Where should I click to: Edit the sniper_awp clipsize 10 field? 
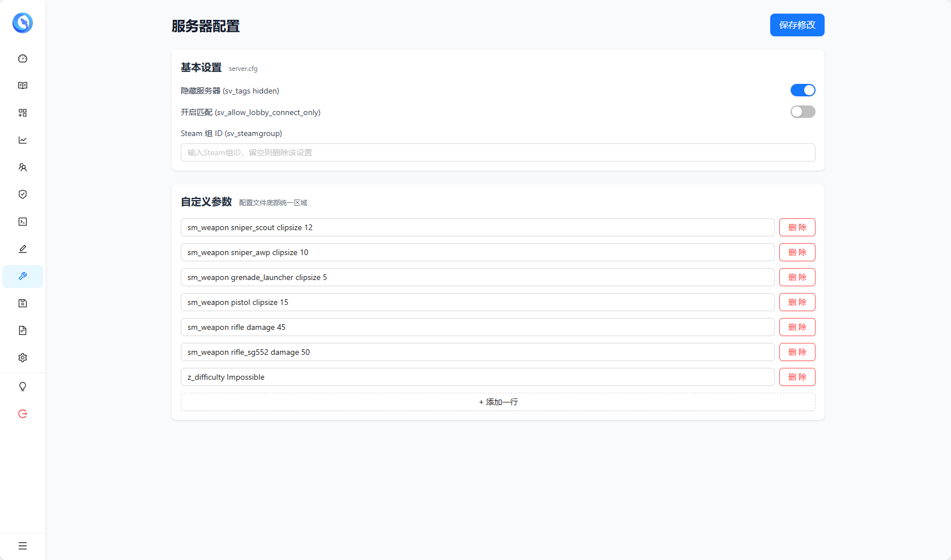477,252
